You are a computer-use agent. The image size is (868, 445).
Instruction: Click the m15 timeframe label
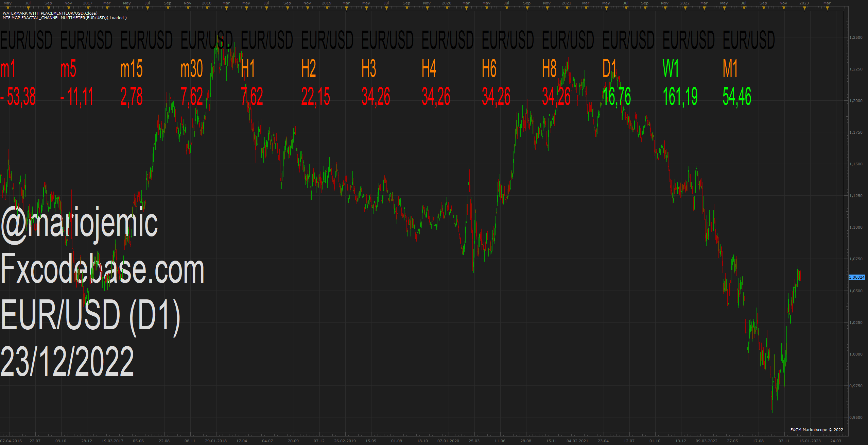tap(132, 69)
